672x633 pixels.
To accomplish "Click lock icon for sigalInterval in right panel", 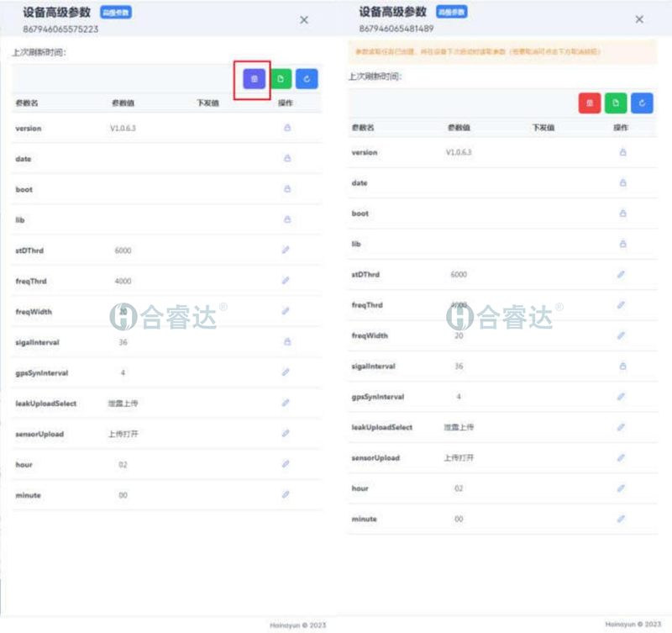I will coord(622,366).
